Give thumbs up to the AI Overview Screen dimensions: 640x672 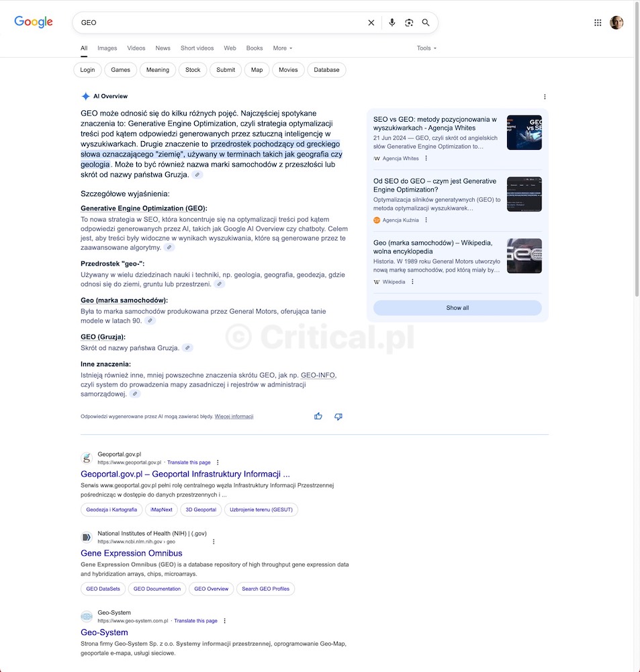[318, 416]
